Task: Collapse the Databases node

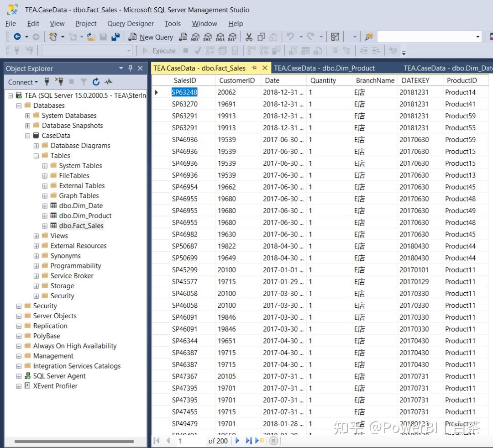Action: tap(19, 105)
